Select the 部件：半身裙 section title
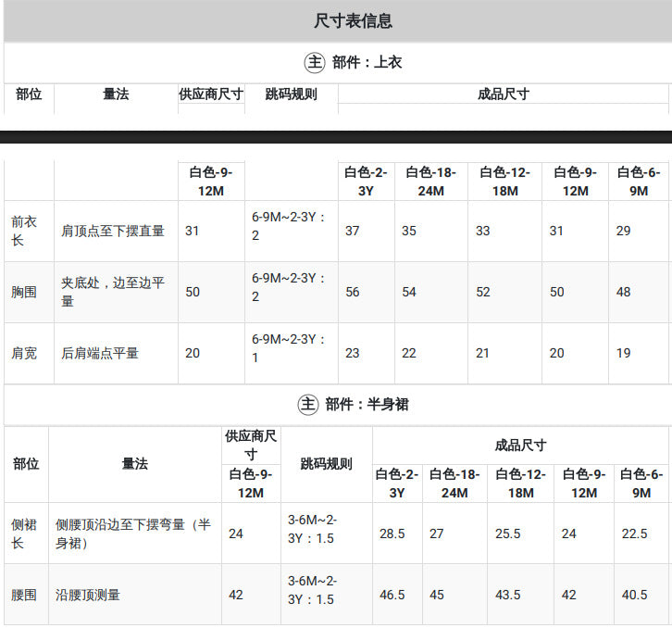The image size is (672, 628). [367, 404]
